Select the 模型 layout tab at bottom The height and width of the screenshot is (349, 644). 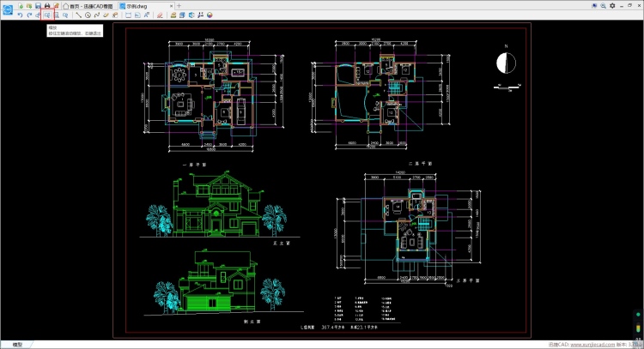17,345
